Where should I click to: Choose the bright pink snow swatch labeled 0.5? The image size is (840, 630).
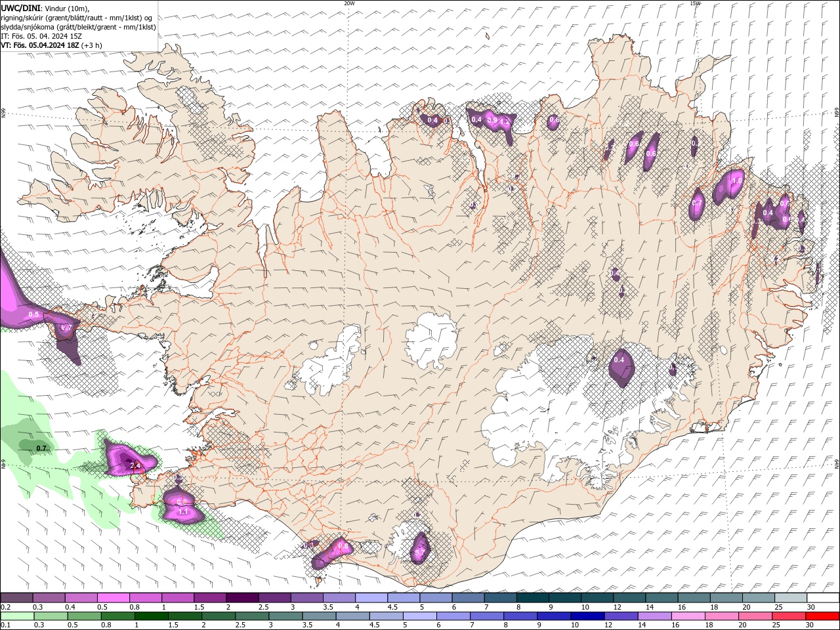point(113,598)
